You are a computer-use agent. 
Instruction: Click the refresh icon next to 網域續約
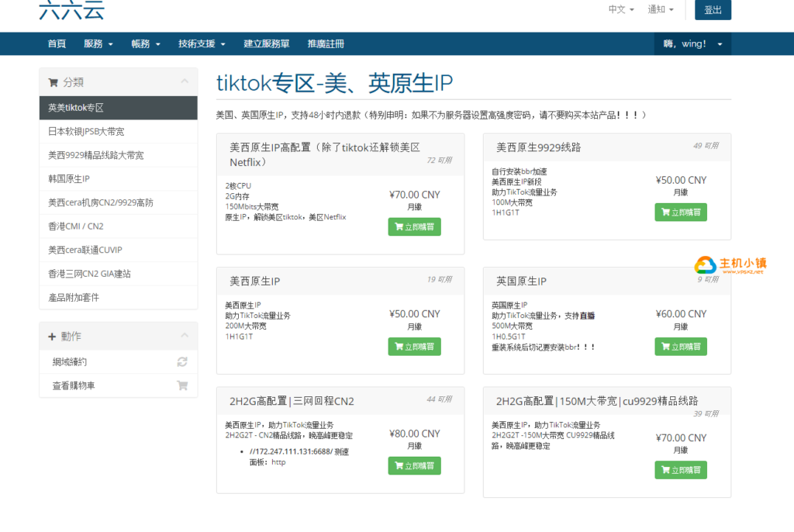(x=182, y=361)
